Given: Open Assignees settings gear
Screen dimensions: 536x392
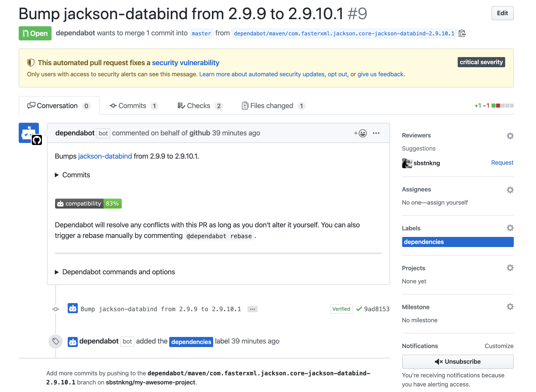Looking at the screenshot, I should [x=510, y=190].
